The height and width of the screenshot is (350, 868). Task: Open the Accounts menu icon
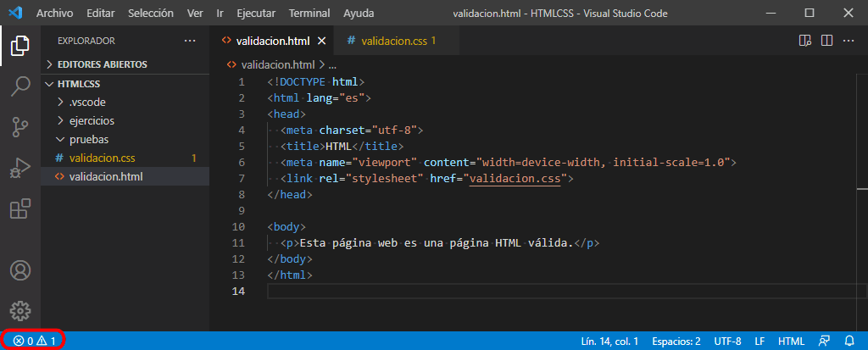point(20,270)
